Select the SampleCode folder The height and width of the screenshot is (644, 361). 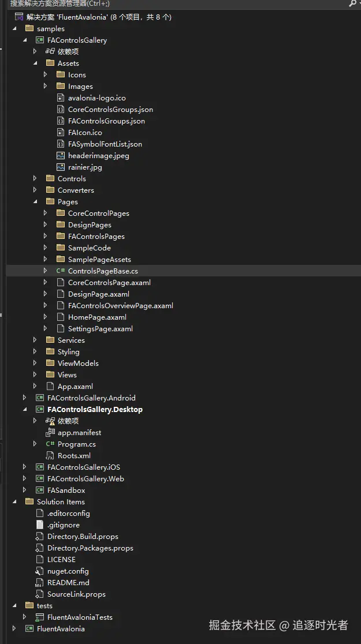(89, 248)
